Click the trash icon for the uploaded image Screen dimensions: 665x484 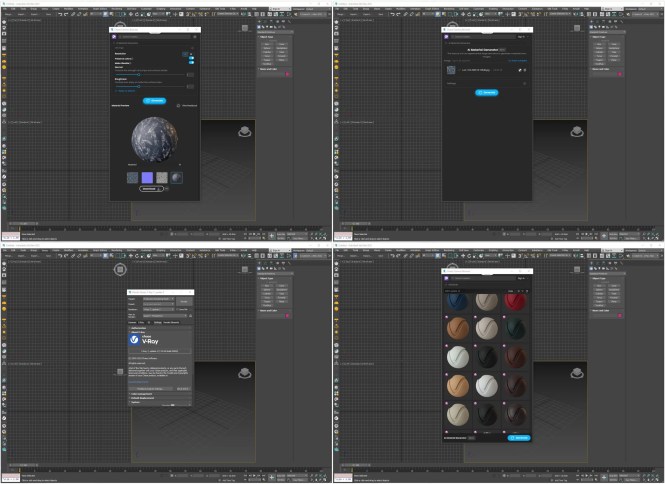click(525, 70)
